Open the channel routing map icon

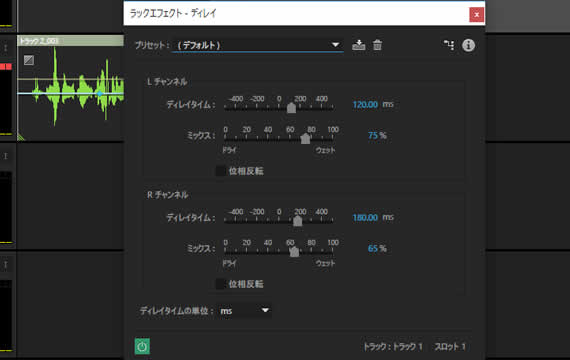pyautogui.click(x=449, y=45)
